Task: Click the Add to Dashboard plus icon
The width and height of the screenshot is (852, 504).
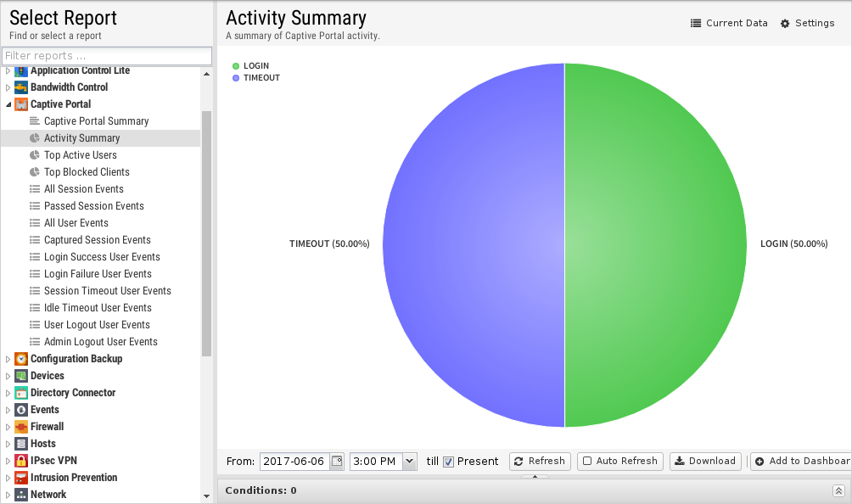Action: [760, 461]
